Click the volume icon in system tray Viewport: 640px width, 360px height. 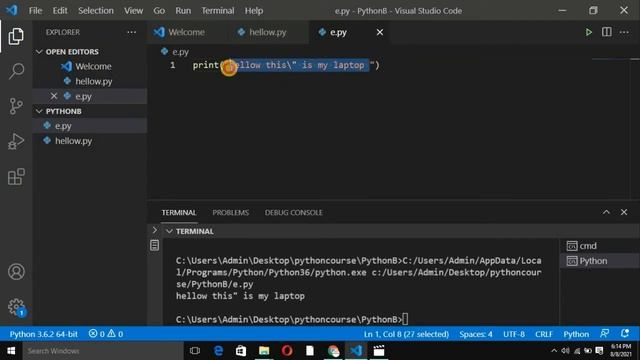coord(565,351)
